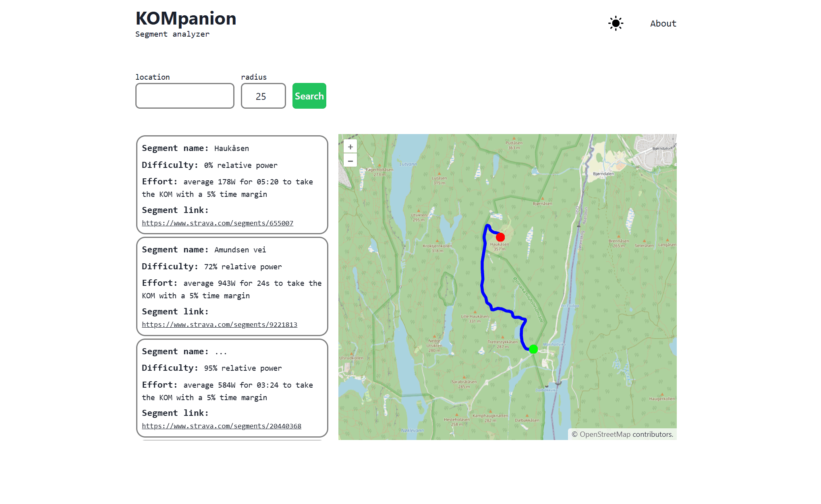Focus the location input field
821x504 pixels.
pos(185,96)
